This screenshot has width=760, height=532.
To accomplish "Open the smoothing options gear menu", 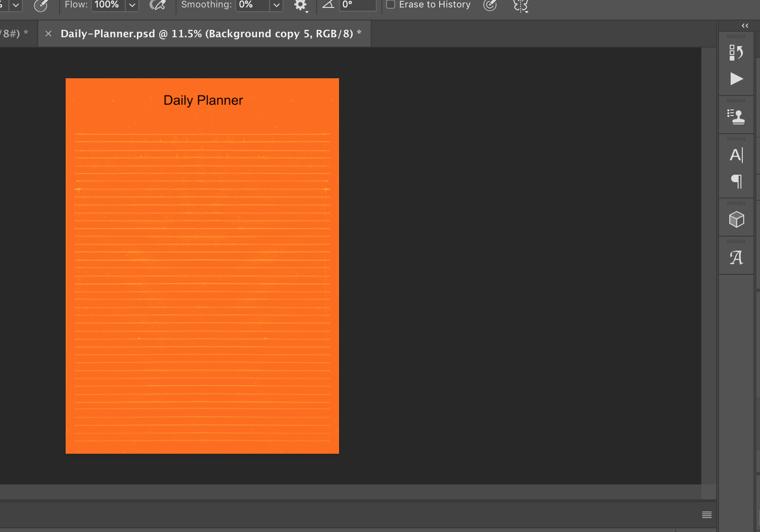I will (301, 6).
